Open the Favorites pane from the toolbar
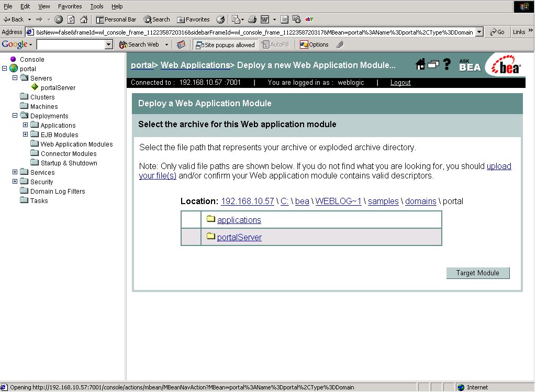Viewport: 536px width, 392px height. (193, 19)
